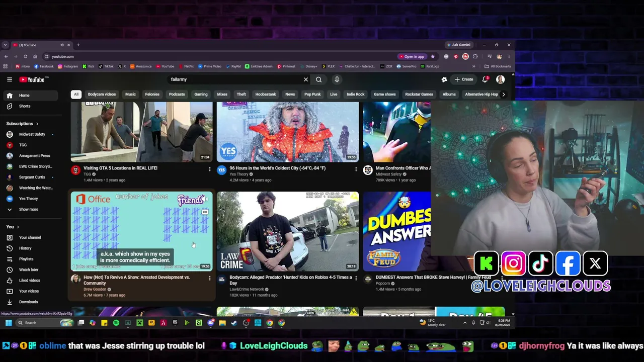Open the TikTok bookmark
The image size is (644, 362).
point(106,66)
